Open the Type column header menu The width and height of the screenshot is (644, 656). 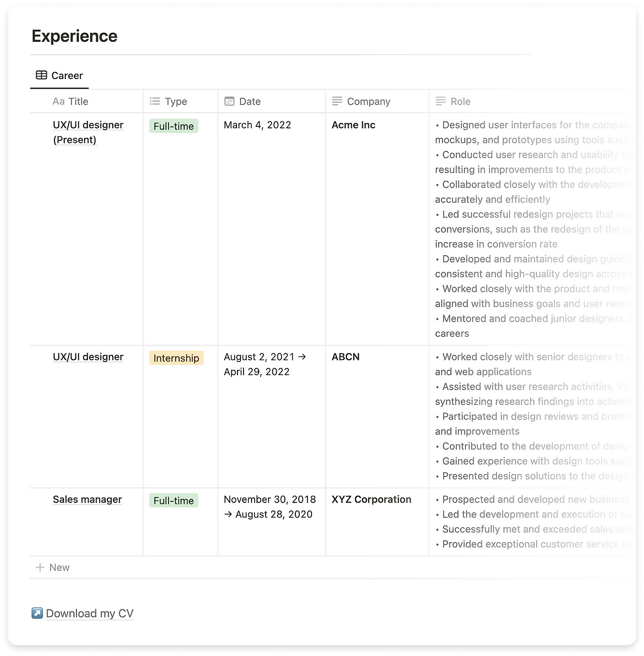[x=180, y=101]
